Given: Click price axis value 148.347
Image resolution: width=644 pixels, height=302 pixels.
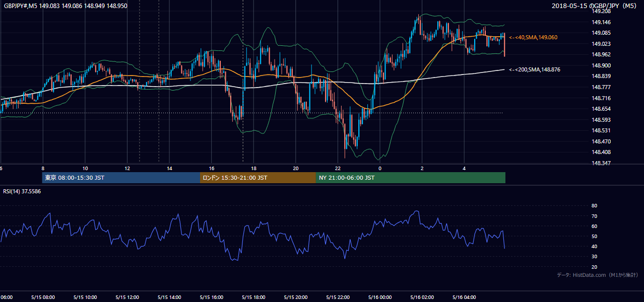Looking at the screenshot, I should tap(601, 163).
